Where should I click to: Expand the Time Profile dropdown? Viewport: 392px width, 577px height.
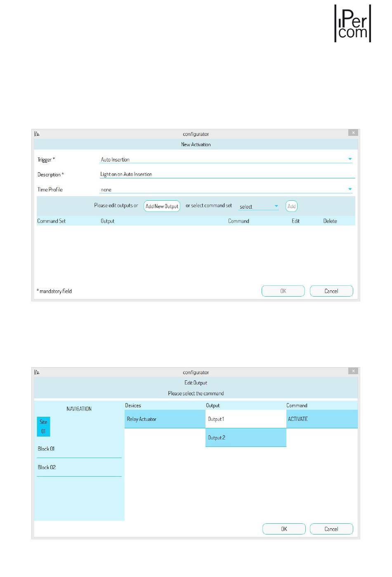coord(350,189)
